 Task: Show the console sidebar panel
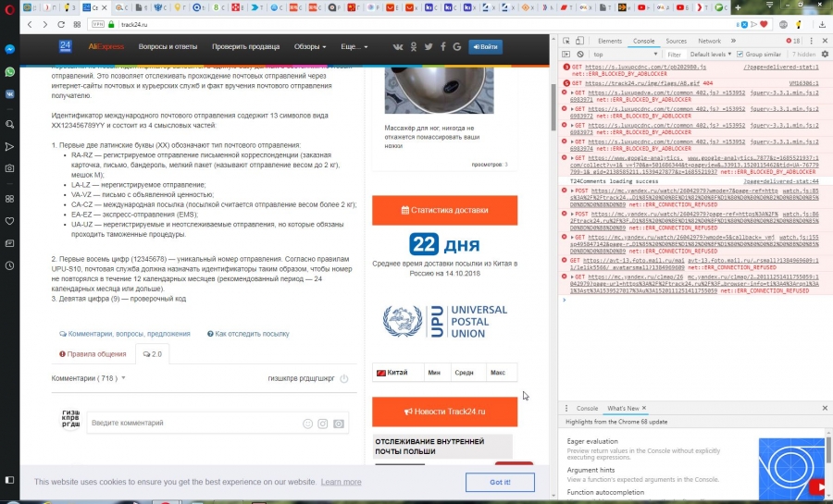point(566,55)
